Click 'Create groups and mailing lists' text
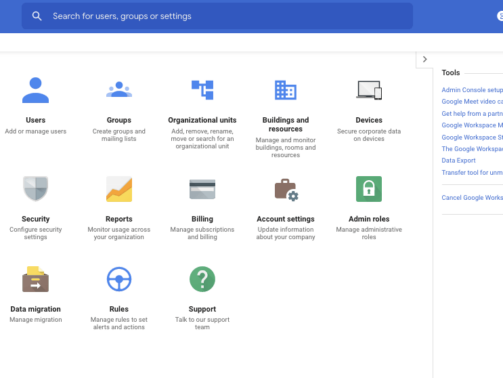 click(x=119, y=135)
